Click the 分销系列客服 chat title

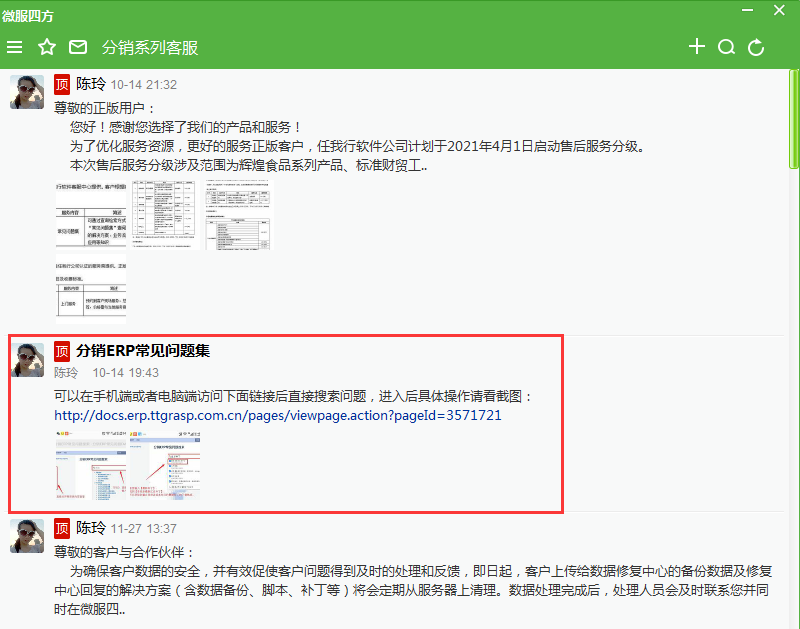(x=146, y=46)
